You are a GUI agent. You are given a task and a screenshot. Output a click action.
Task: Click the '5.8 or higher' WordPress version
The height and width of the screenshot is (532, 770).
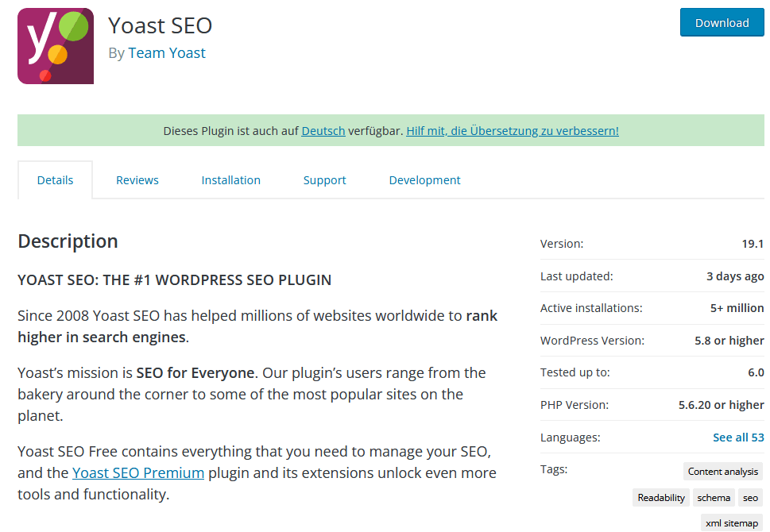(729, 341)
